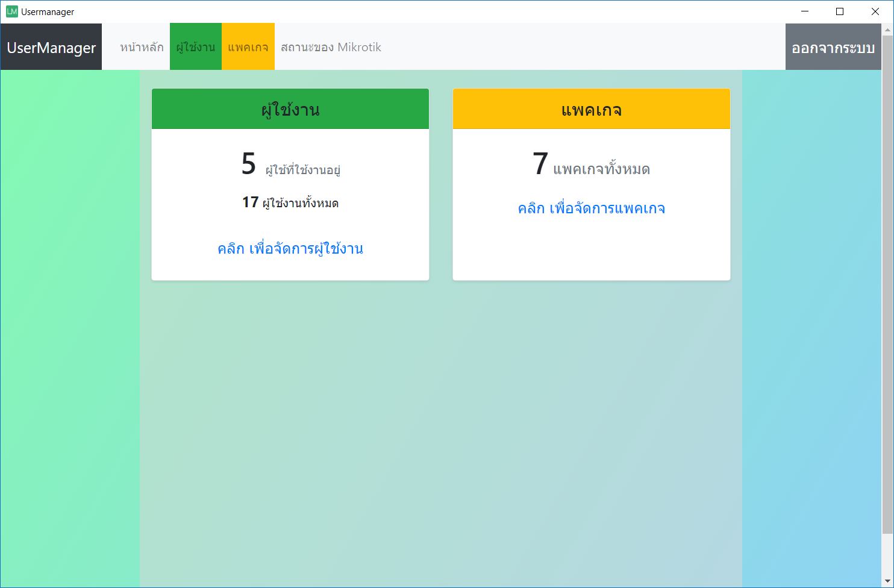This screenshot has height=588, width=894.
Task: Open the green ผู้ใช้งาน nav tab
Action: [196, 47]
